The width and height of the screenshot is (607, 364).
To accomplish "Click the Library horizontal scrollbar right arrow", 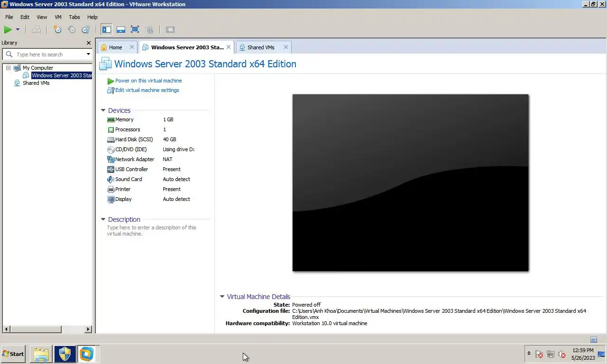I will tap(88, 329).
